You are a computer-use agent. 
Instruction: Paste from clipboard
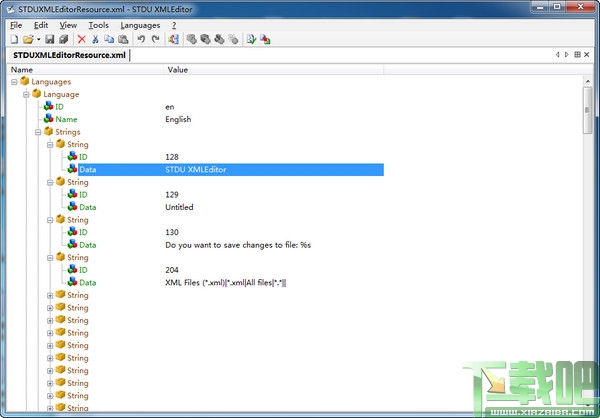pyautogui.click(x=123, y=39)
